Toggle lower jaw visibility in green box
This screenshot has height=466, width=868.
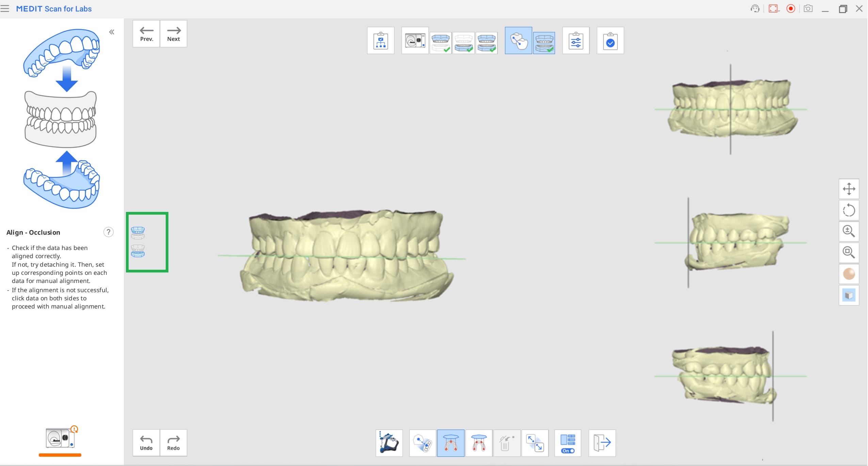[138, 251]
